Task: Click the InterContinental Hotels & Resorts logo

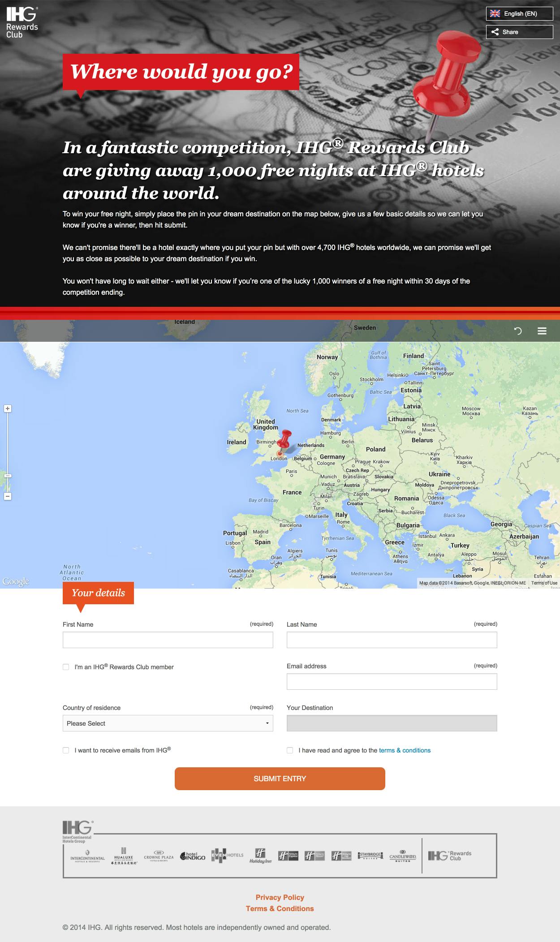Action: point(88,856)
